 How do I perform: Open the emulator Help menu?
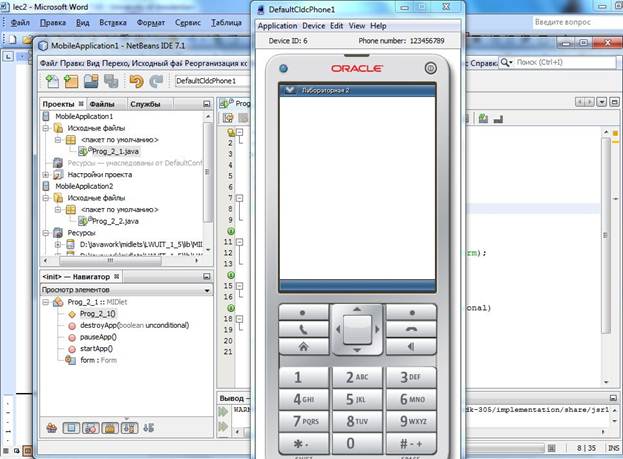378,26
